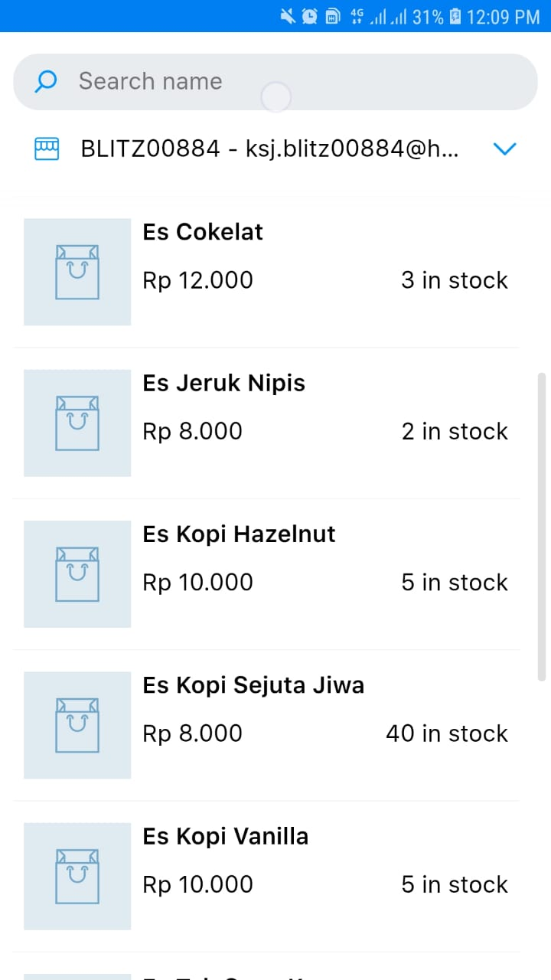Tap the alarm clock status icon
This screenshot has height=980, width=551.
tap(310, 16)
